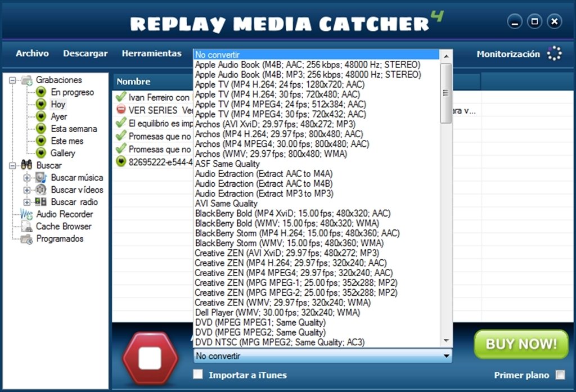Open the Descargar menu
576x392 pixels.
[85, 53]
